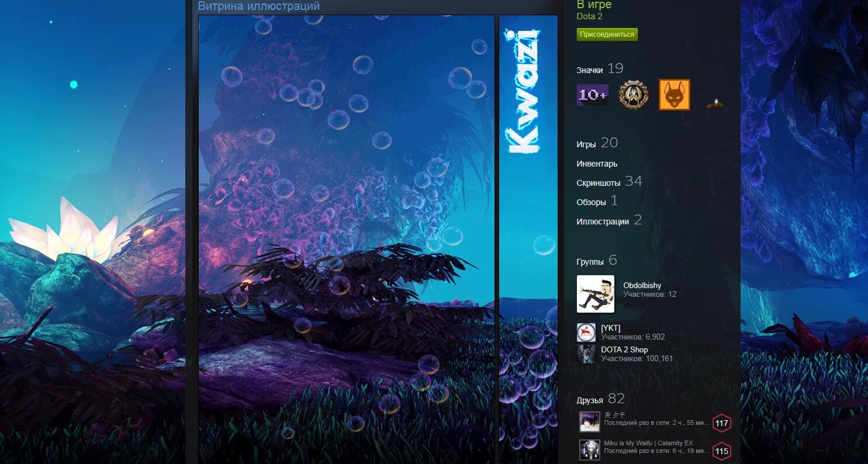Open the Скриншоты 34 link
Screen dimensions: 868x464
coord(609,182)
